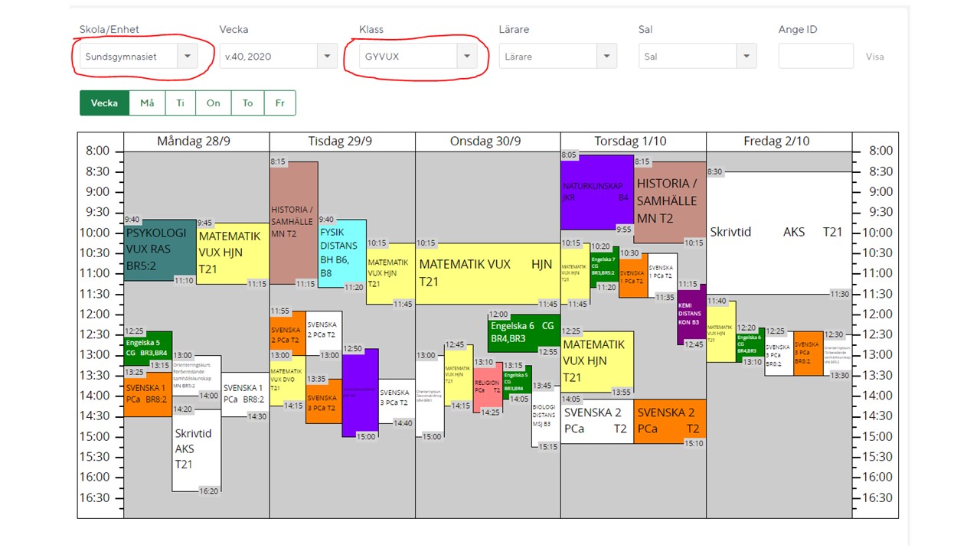Open Thursday's orange SVENSKA 1 PCa T2 block
The width and height of the screenshot is (980, 551).
click(633, 275)
